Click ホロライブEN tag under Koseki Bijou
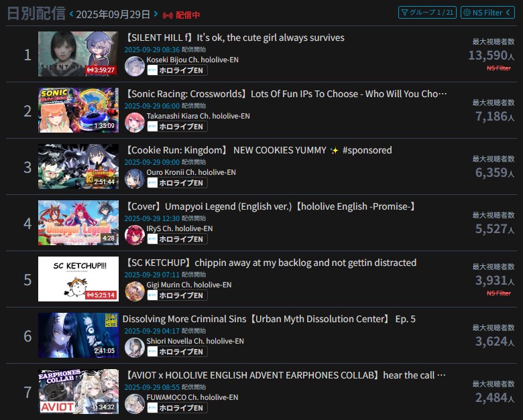Screen dimensions: 523x420 pyautogui.click(x=177, y=70)
